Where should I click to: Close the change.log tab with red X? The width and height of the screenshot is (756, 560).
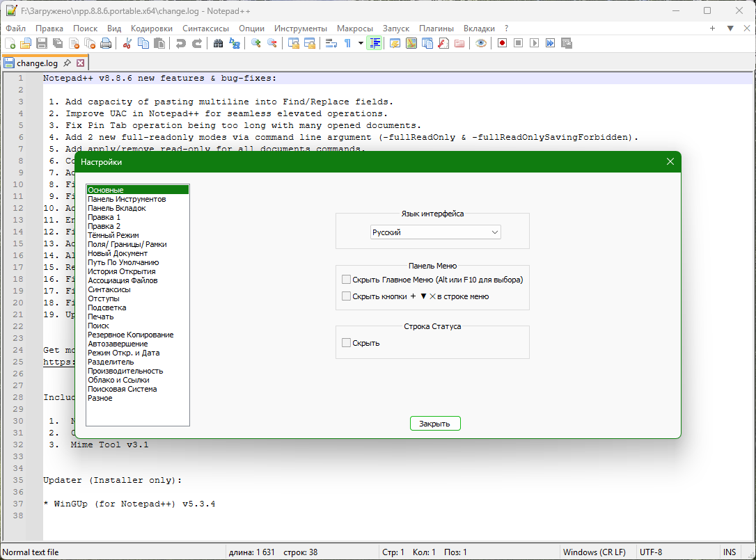pos(81,63)
